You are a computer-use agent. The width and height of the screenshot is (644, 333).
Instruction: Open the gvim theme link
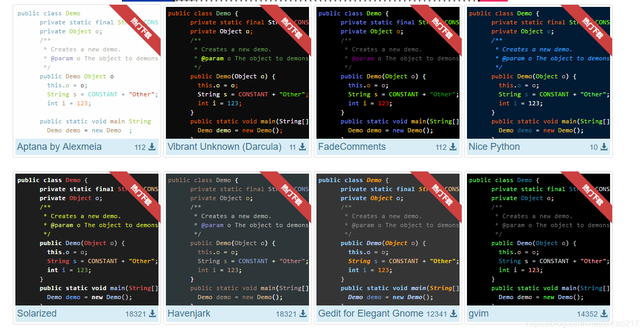(x=479, y=313)
